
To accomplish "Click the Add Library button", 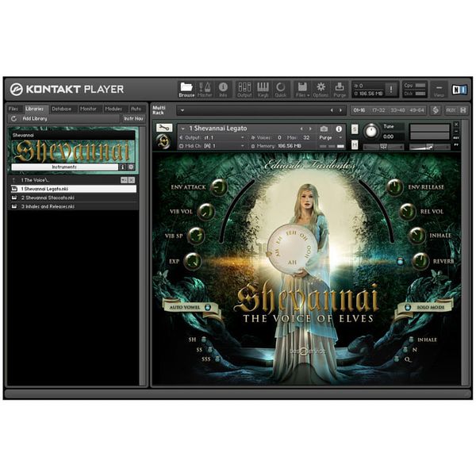I will [33, 118].
